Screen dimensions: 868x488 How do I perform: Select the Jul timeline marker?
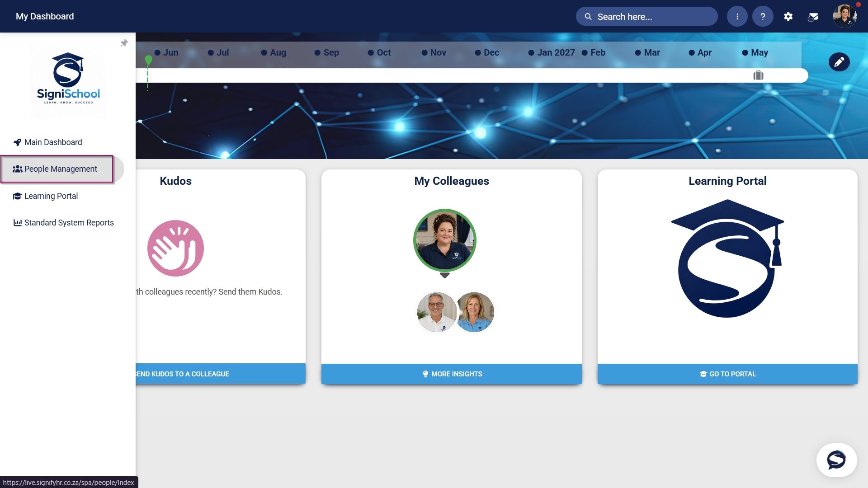tap(218, 53)
